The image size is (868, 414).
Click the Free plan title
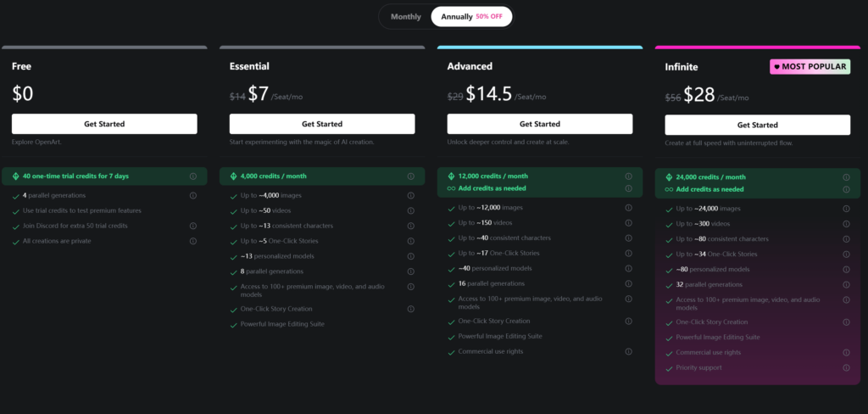pos(21,66)
